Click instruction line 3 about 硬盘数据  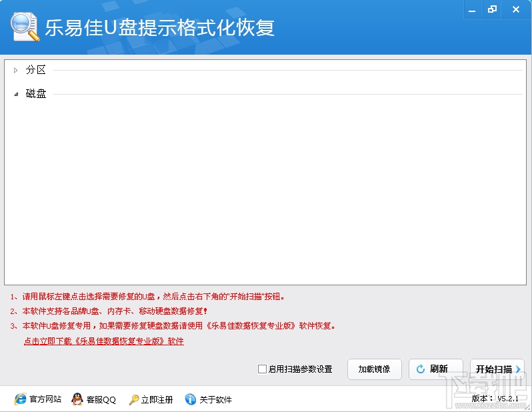(173, 326)
